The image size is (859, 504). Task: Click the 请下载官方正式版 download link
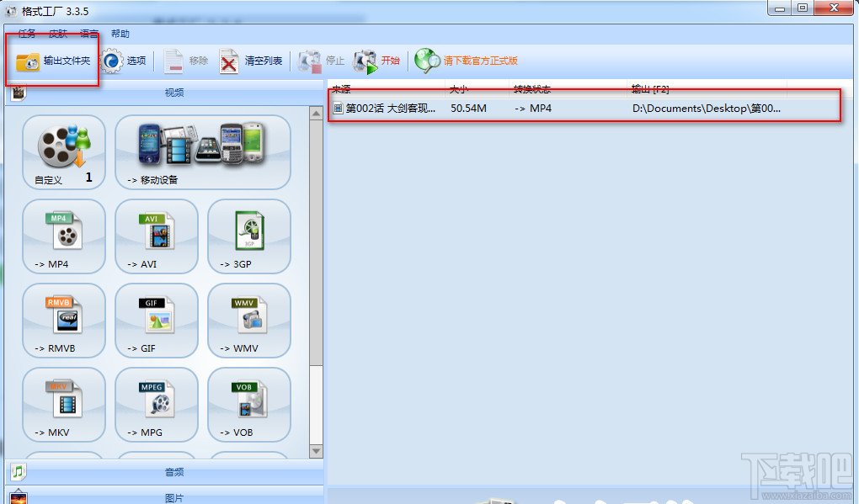(x=467, y=61)
